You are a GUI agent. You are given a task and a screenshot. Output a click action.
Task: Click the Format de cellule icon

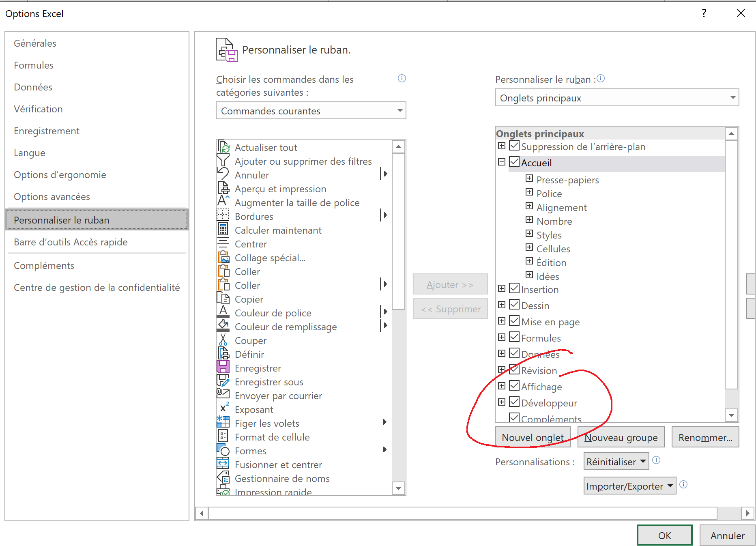[x=223, y=436]
